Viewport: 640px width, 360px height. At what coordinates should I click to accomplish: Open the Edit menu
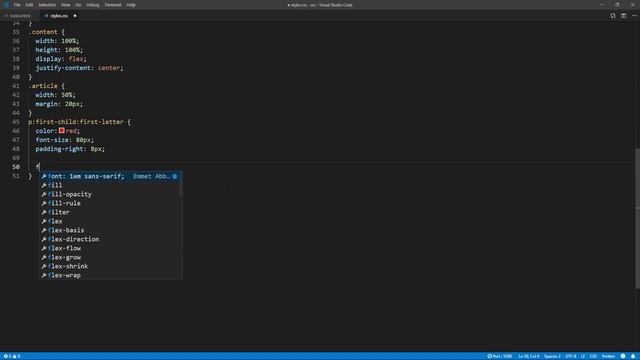29,5
